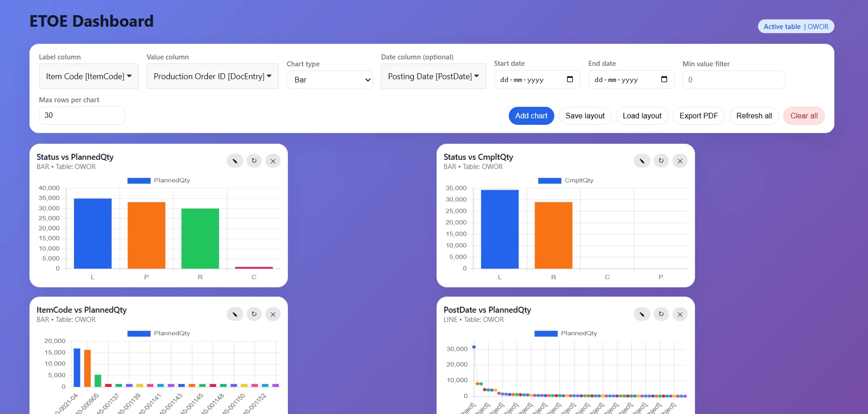Expand the Chart type select box
The width and height of the screenshot is (868, 414).
[x=330, y=80]
